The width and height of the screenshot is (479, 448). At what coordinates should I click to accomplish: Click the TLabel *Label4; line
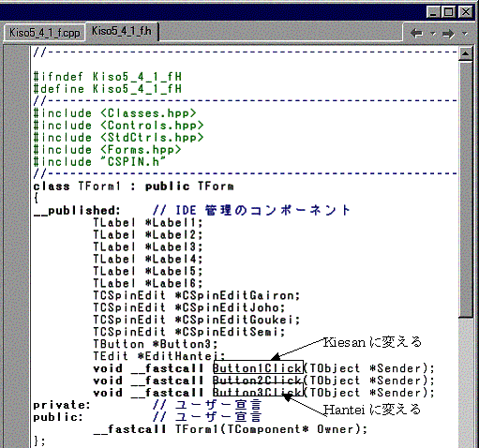(148, 260)
